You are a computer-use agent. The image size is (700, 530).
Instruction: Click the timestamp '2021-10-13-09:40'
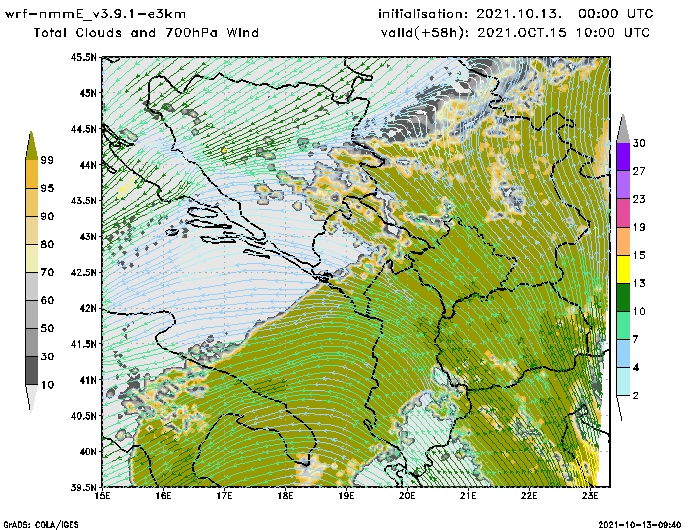coord(640,525)
